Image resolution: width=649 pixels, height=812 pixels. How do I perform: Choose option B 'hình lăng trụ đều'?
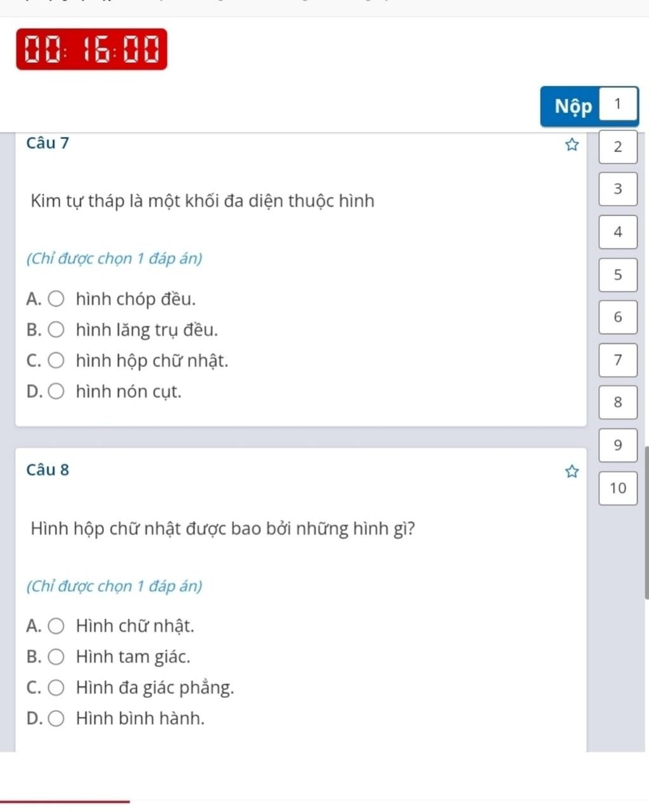pyautogui.click(x=56, y=330)
